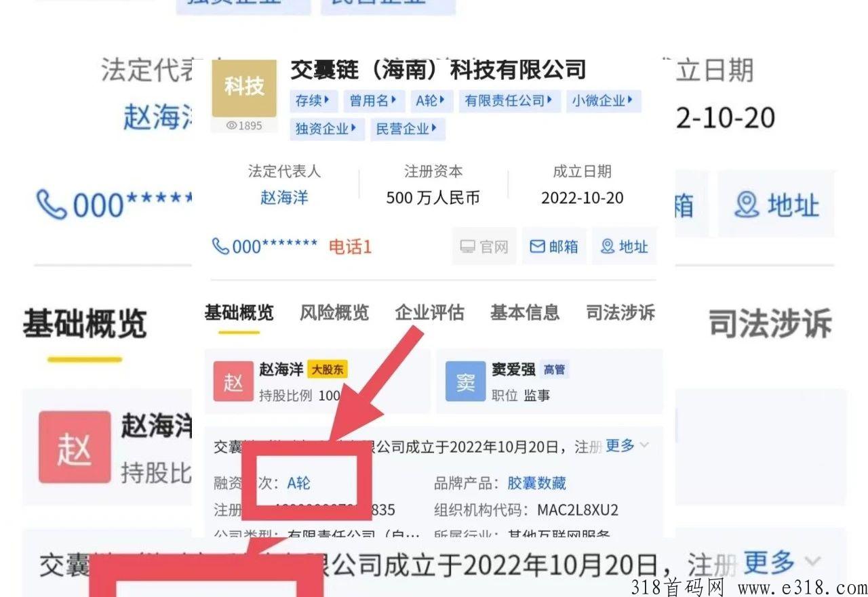The image size is (868, 597).
Task: Click the A轮 financing round link
Action: click(299, 483)
